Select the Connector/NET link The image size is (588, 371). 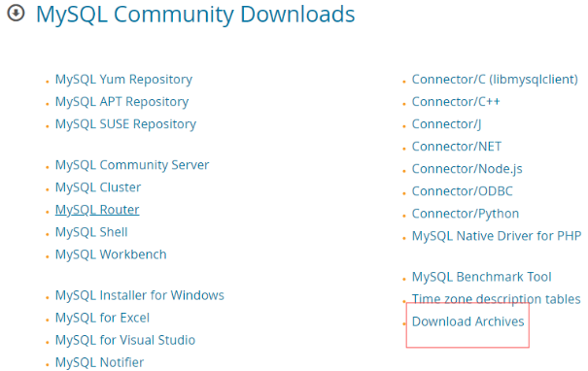tap(457, 147)
